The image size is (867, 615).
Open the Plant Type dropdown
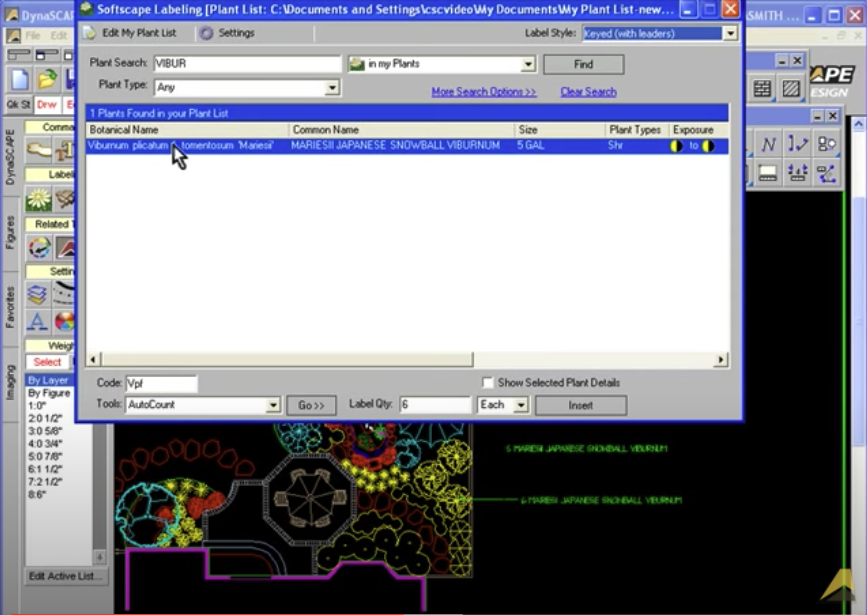(x=332, y=87)
